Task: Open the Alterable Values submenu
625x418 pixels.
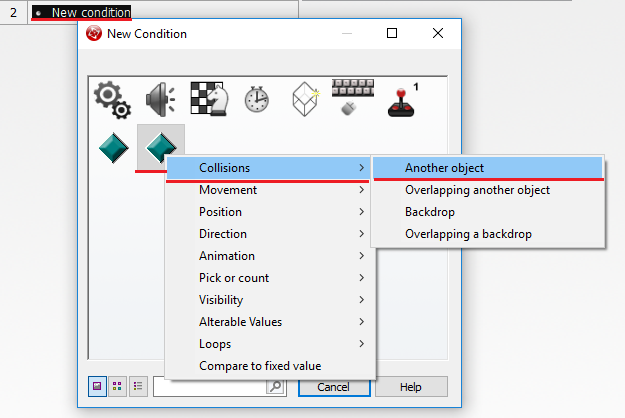Action: [x=270, y=322]
